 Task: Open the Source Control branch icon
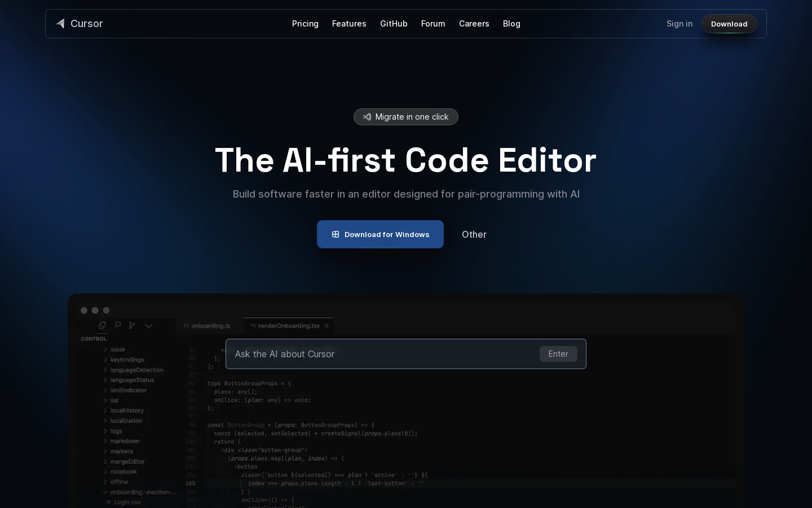[132, 325]
